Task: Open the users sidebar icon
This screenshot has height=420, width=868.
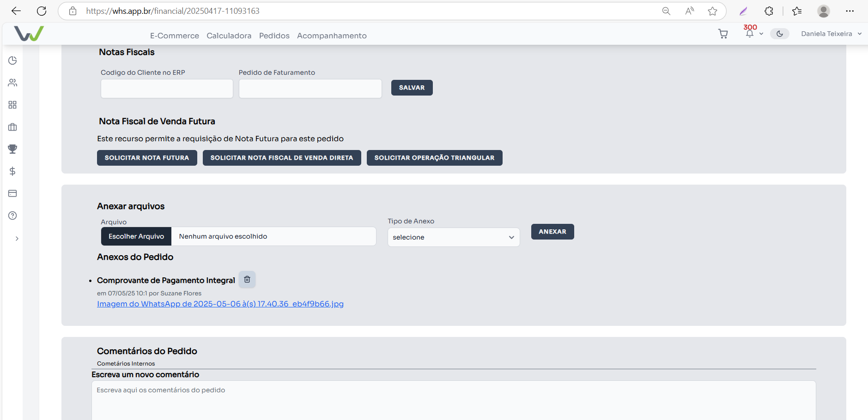Action: click(12, 83)
